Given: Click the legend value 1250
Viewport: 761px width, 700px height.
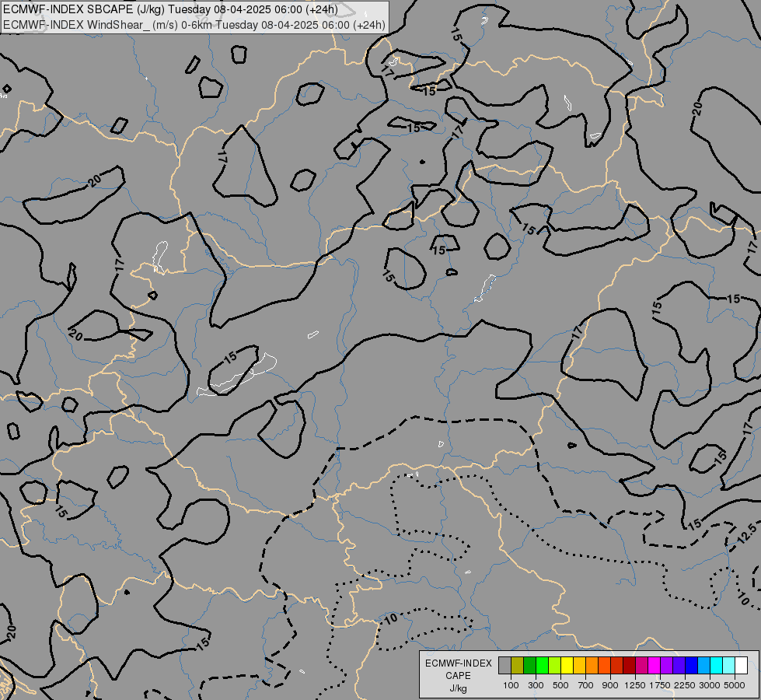Looking at the screenshot, I should click(635, 685).
